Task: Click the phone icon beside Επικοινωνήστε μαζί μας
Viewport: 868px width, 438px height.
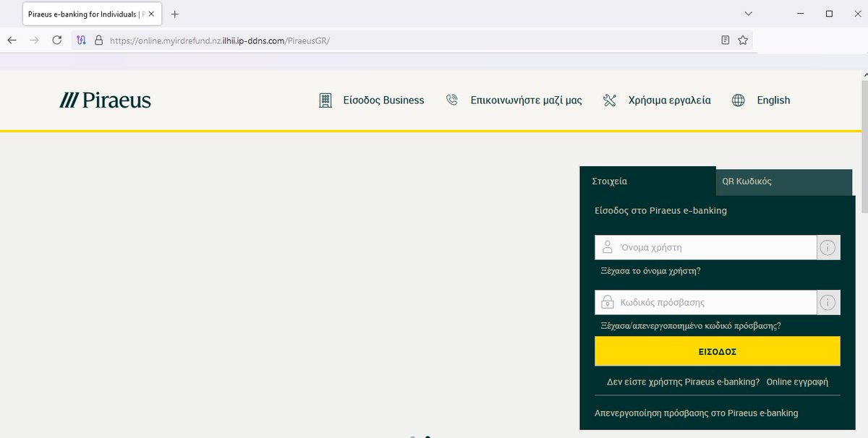Action: 452,100
